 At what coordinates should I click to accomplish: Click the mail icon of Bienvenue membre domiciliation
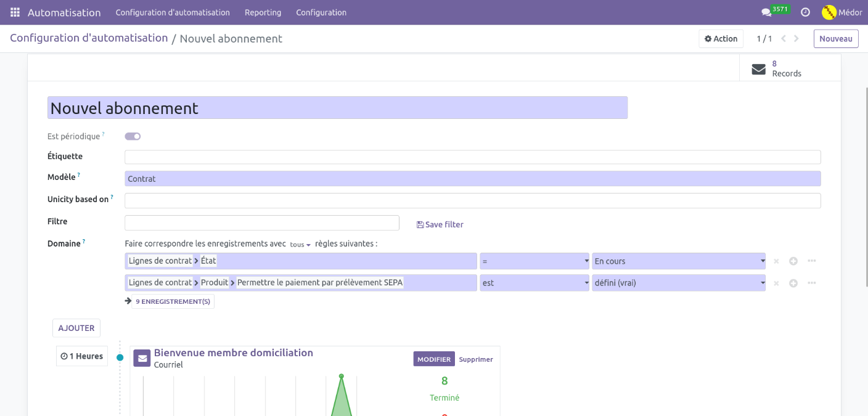click(142, 358)
